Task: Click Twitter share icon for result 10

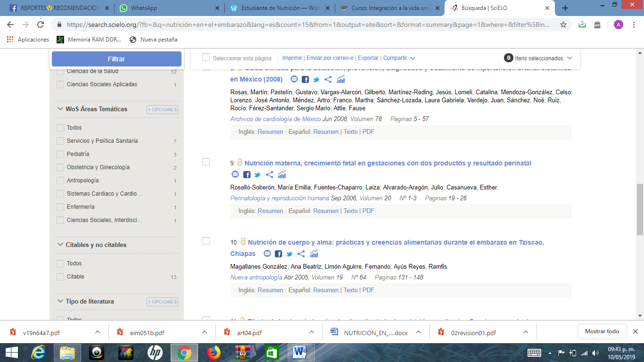Action: click(x=289, y=254)
